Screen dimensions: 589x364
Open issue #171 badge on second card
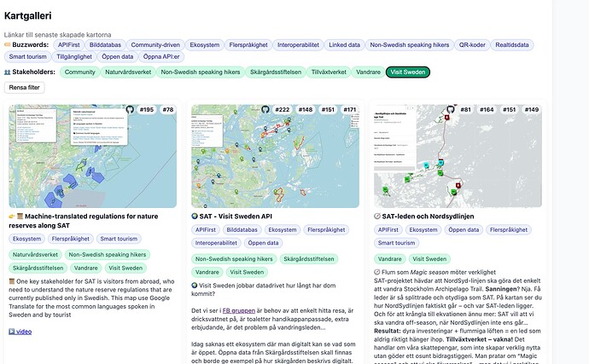pyautogui.click(x=350, y=110)
